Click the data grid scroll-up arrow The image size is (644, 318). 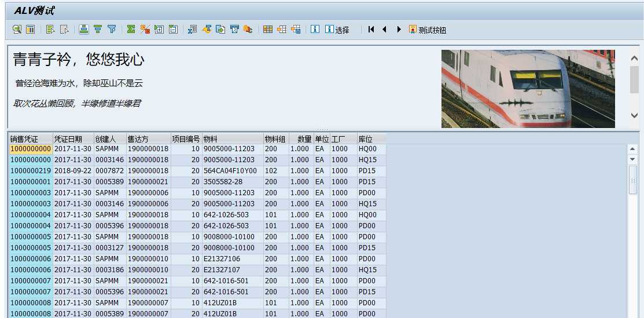pyautogui.click(x=632, y=149)
